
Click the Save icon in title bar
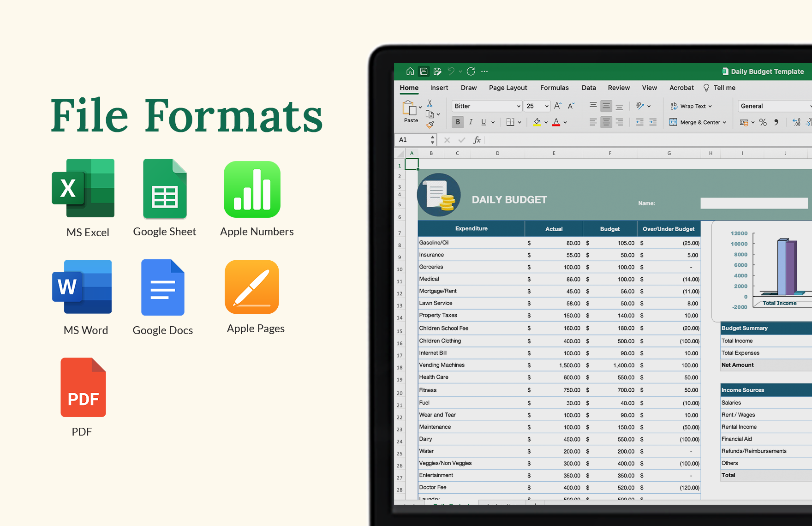click(x=424, y=71)
